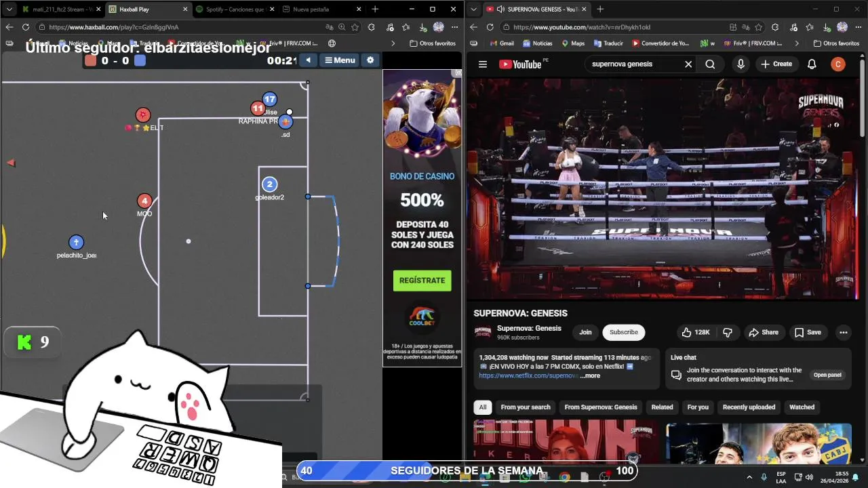Open the Haxball Menu button
The image size is (868, 488).
click(x=340, y=60)
